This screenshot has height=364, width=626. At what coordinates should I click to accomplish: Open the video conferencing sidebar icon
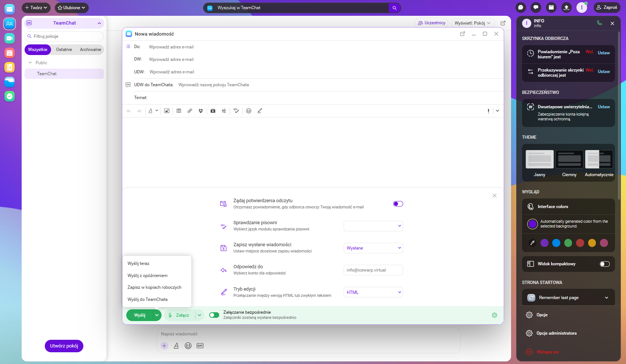(x=10, y=38)
